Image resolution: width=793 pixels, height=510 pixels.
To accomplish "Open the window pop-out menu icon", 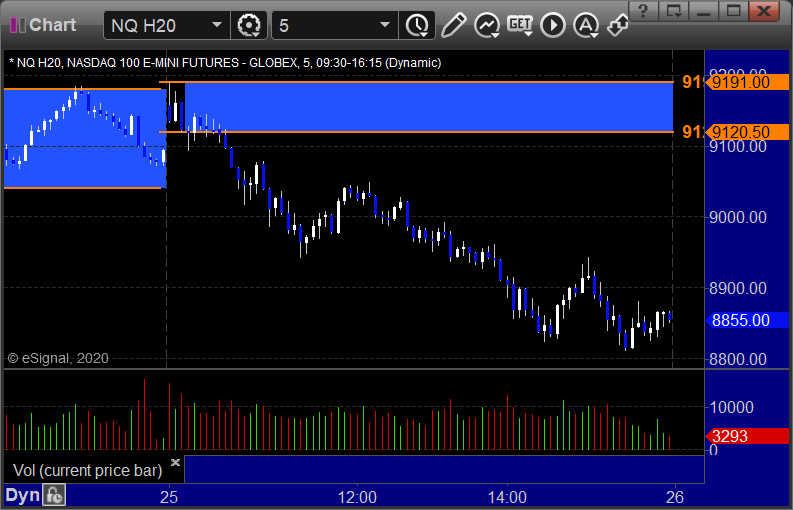I will (x=673, y=11).
